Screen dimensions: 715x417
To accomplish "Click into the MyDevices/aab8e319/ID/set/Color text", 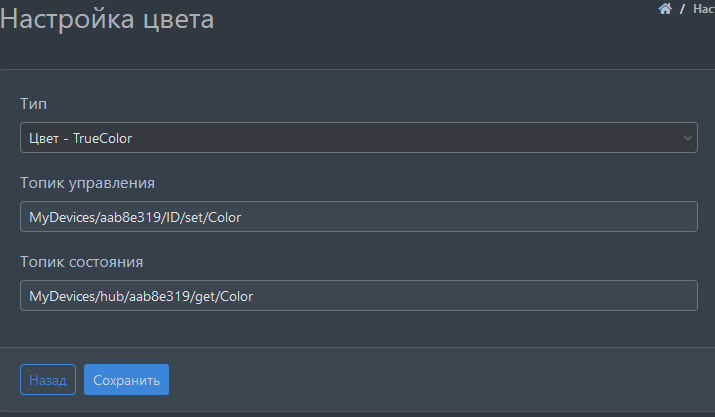I will [135, 217].
